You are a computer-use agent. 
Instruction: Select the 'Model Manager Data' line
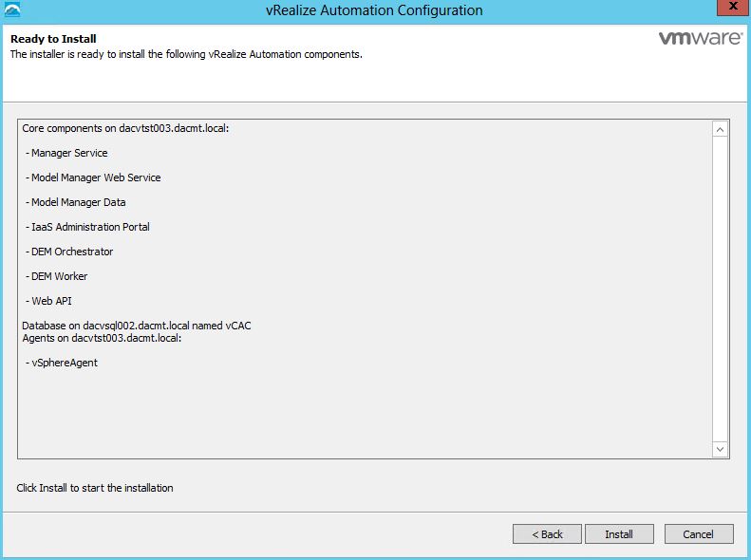click(76, 202)
